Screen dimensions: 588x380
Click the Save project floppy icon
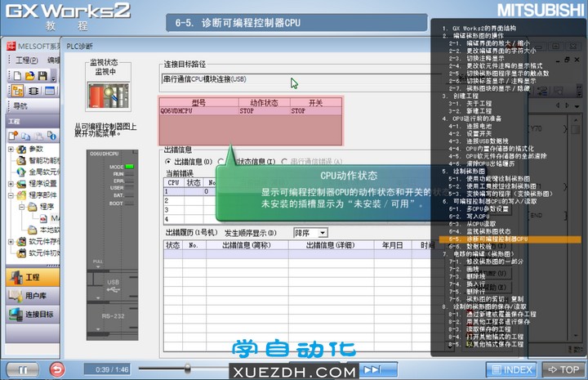pos(42,76)
